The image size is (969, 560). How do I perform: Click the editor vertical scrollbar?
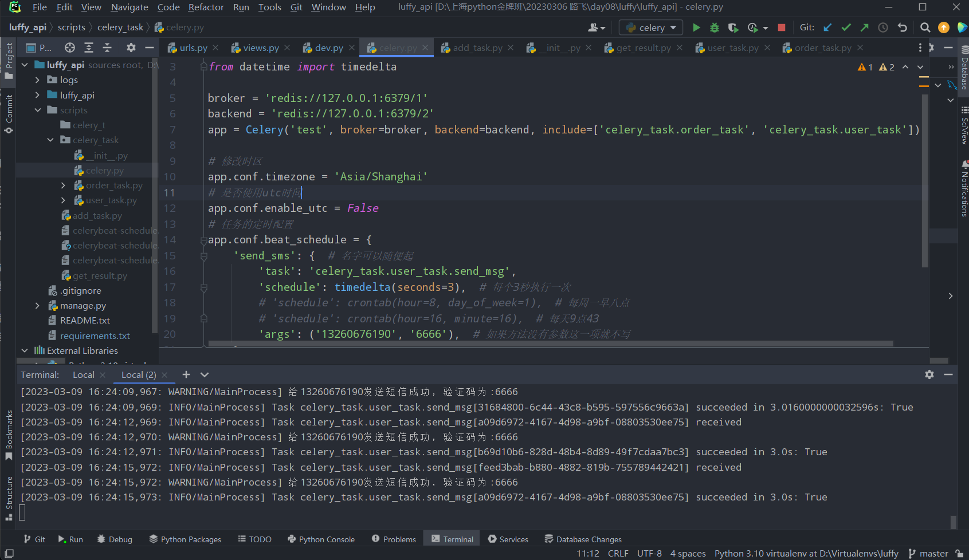(924, 180)
